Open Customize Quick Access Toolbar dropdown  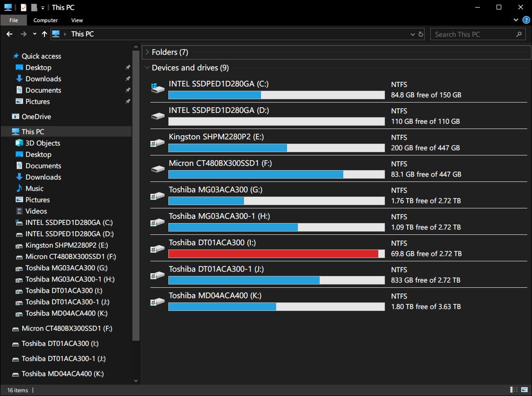click(x=43, y=8)
